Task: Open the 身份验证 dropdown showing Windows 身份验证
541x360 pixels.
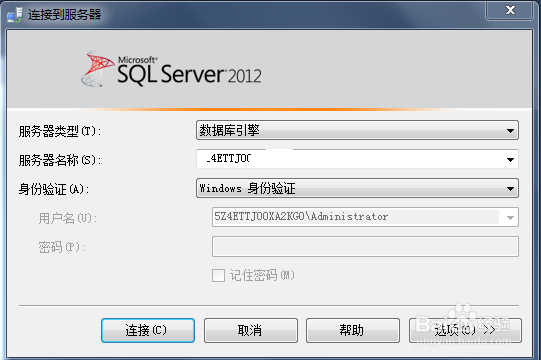Action: (x=357, y=188)
